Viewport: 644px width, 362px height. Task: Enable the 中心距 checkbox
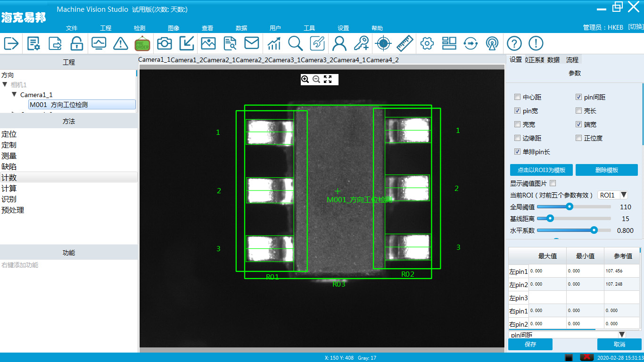coord(518,97)
